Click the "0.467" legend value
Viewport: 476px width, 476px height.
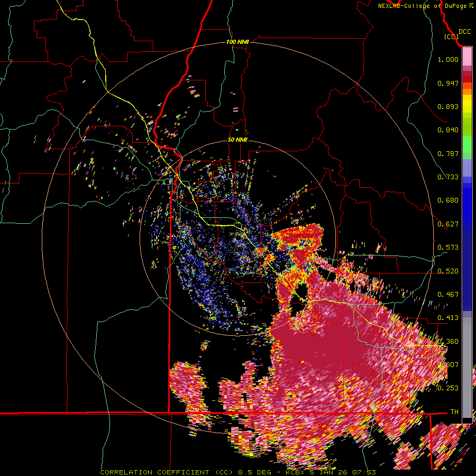(x=448, y=295)
